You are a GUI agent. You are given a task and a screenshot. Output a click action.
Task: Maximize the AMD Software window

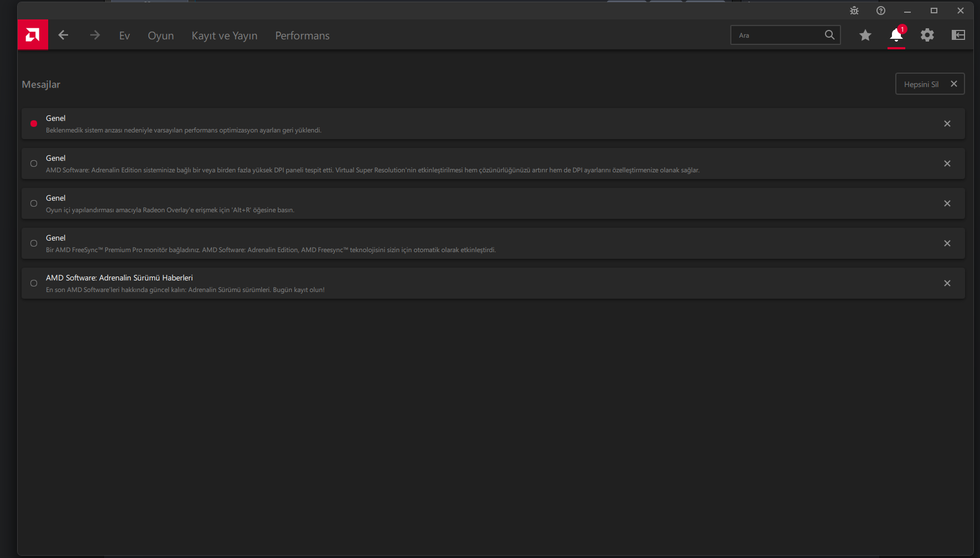[934, 11]
